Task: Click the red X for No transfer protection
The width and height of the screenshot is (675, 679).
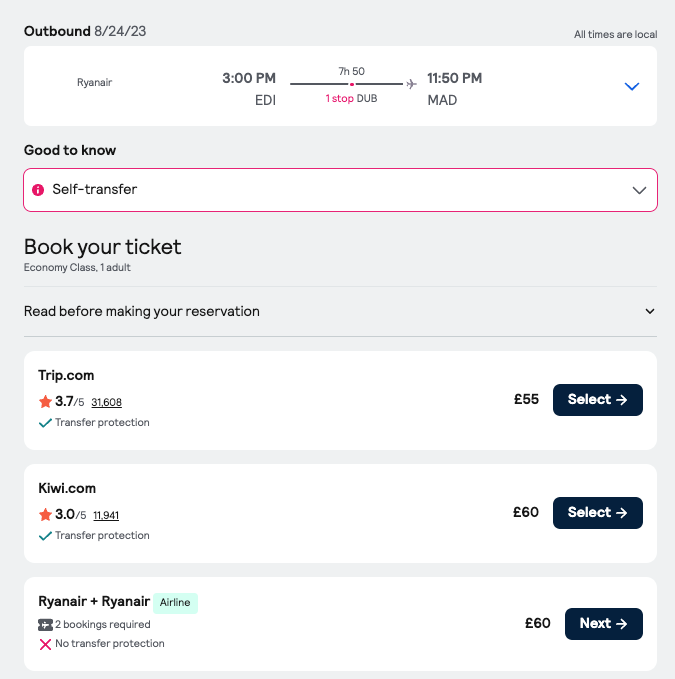Action: point(45,644)
